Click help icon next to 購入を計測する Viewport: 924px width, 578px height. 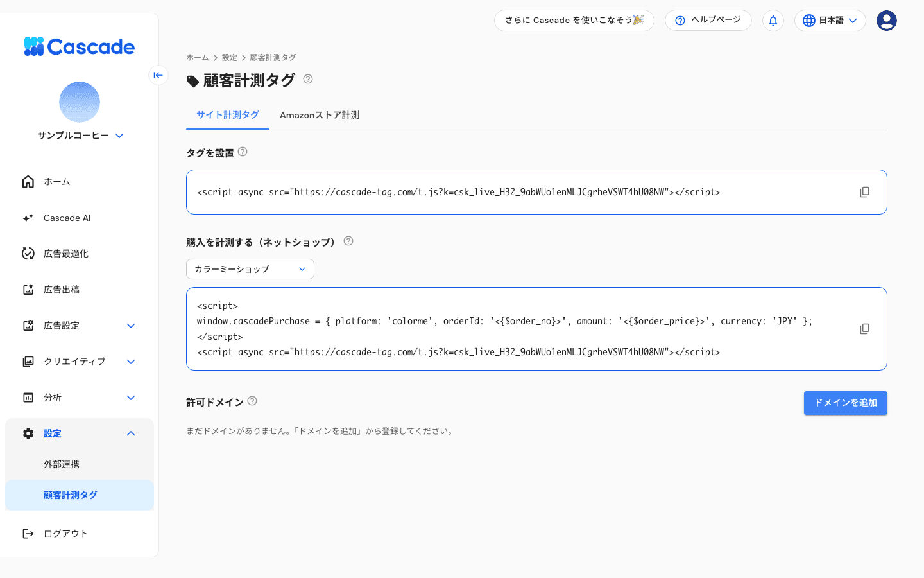(x=348, y=241)
